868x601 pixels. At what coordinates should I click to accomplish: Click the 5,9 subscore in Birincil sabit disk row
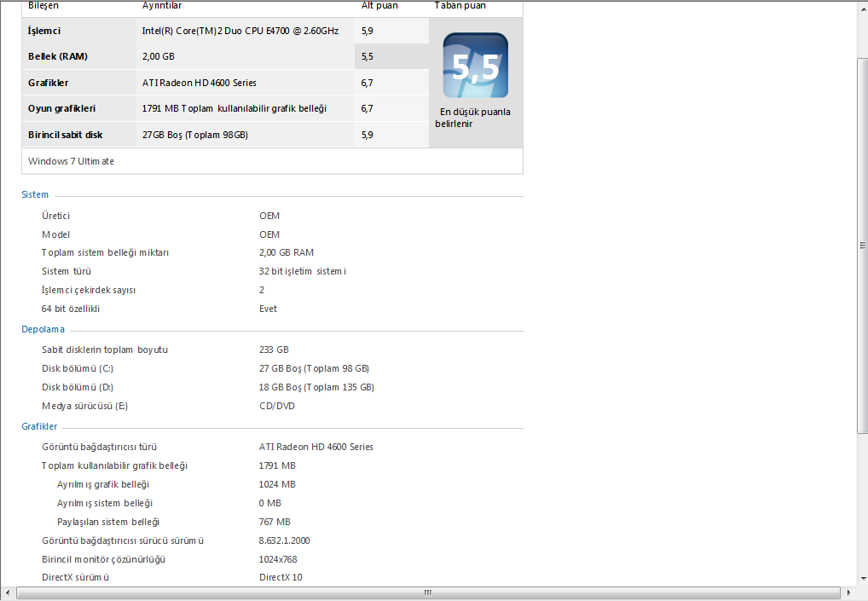click(367, 135)
